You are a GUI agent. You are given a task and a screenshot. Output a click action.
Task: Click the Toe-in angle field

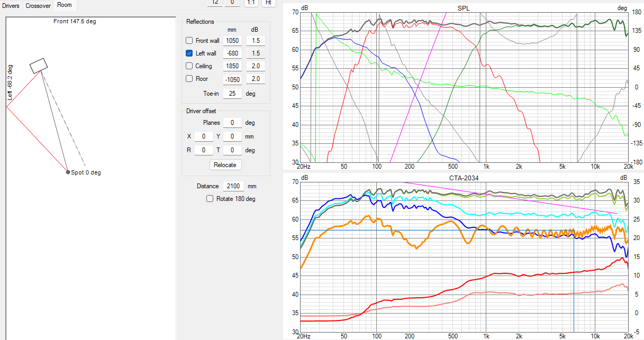pos(232,94)
